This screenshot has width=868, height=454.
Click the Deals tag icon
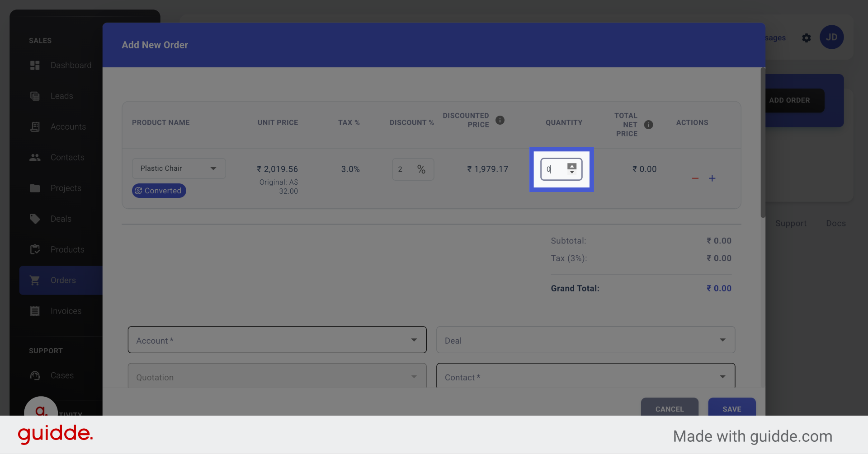point(35,219)
